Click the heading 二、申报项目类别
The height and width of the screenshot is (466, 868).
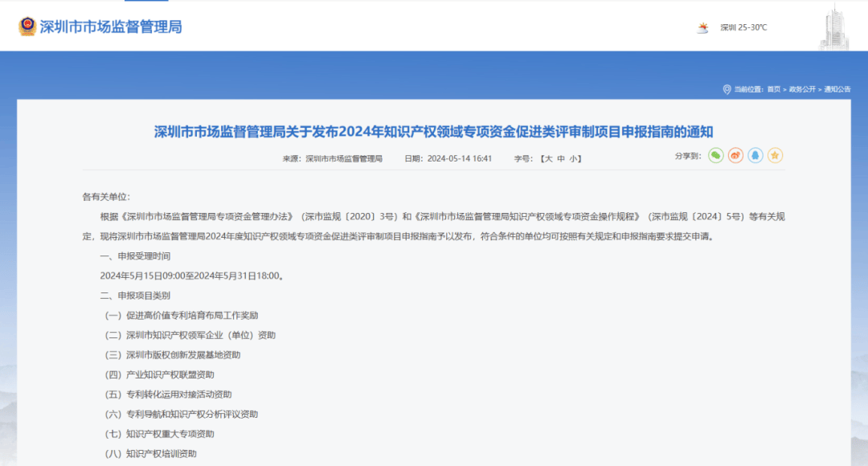click(x=135, y=296)
